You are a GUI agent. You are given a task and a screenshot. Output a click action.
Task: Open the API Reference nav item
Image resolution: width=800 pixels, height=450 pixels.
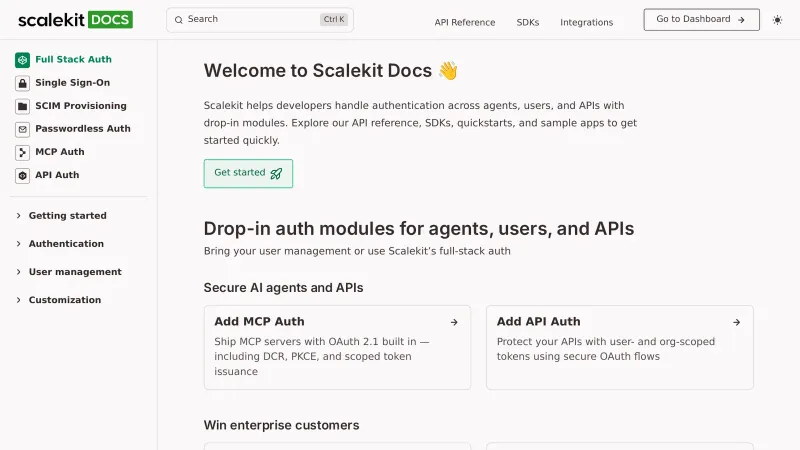464,22
